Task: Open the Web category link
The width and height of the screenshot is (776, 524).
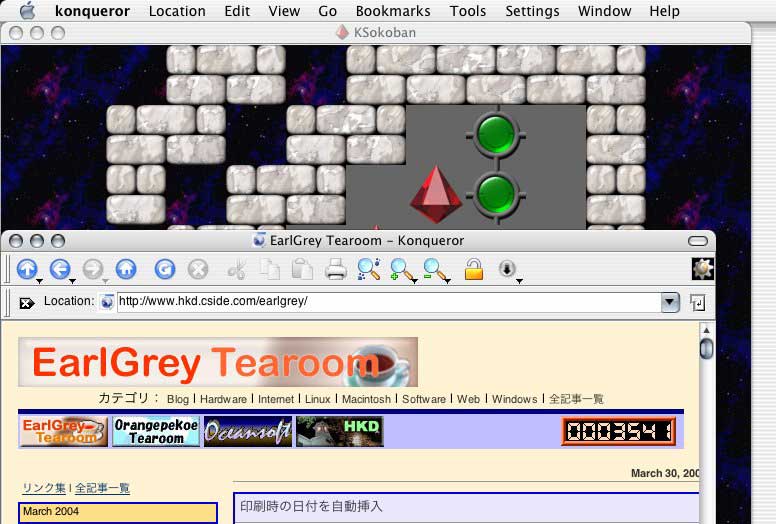Action: tap(468, 399)
